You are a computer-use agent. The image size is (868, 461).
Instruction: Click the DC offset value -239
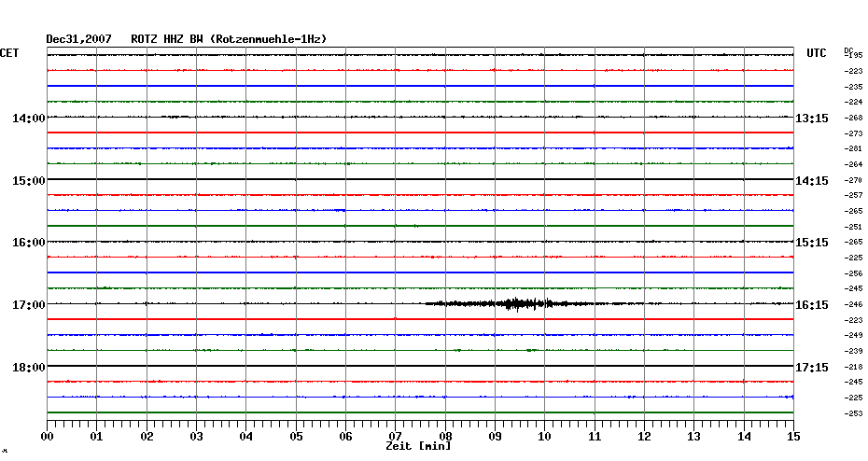(853, 352)
